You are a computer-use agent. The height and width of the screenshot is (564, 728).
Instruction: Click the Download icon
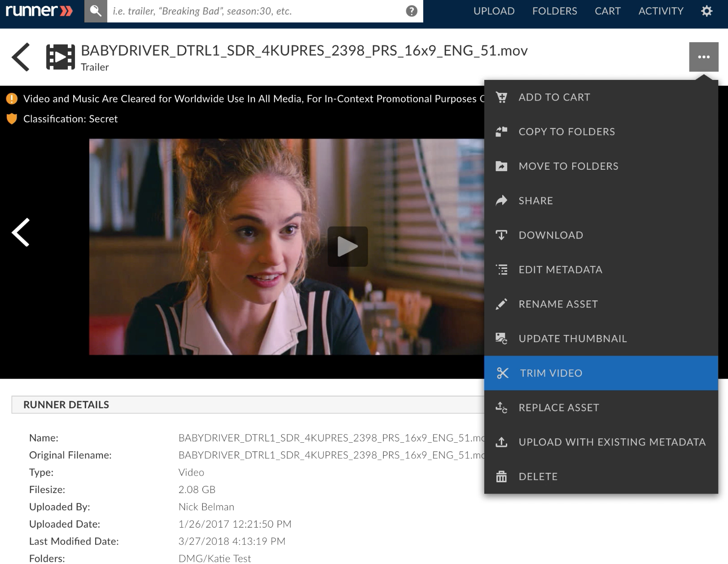501,235
